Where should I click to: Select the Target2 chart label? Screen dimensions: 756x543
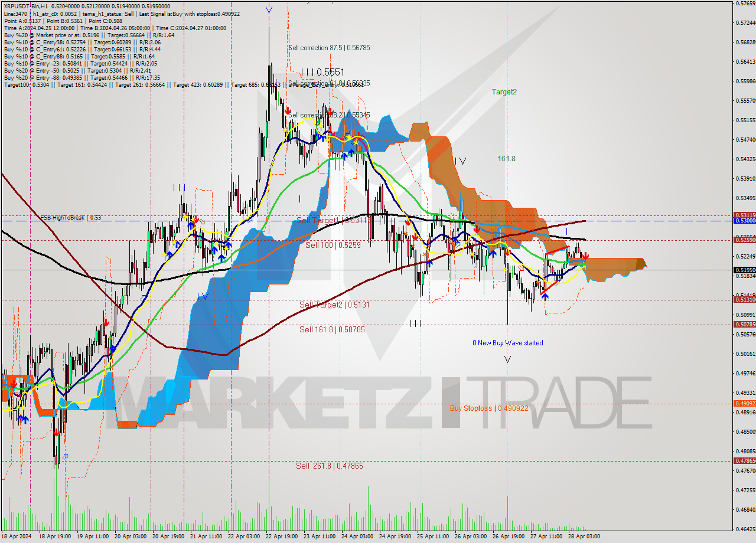pyautogui.click(x=504, y=92)
